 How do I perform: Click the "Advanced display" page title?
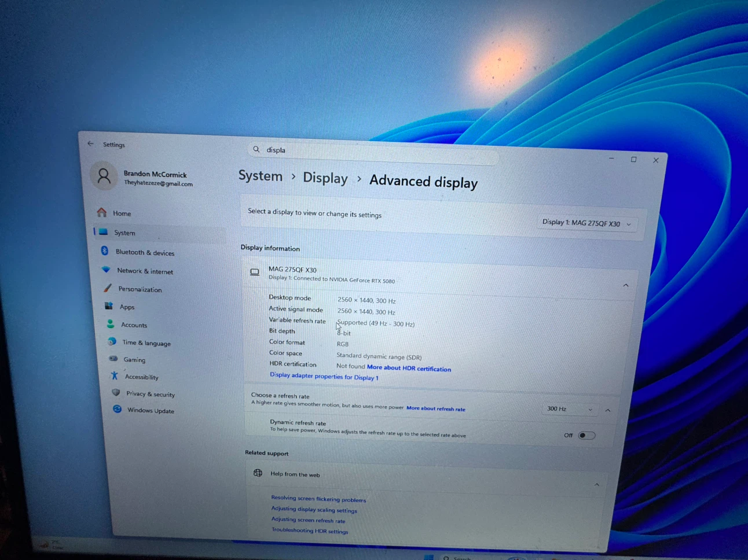[424, 182]
